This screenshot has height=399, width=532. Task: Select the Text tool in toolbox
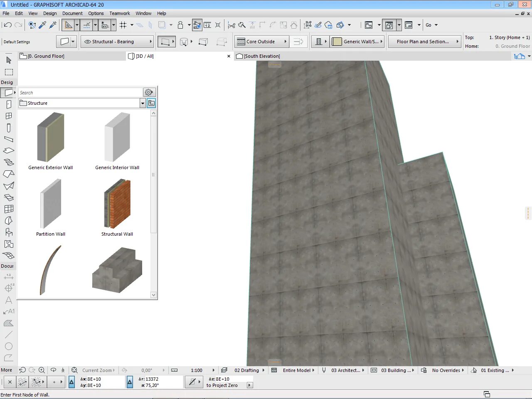coord(9,300)
